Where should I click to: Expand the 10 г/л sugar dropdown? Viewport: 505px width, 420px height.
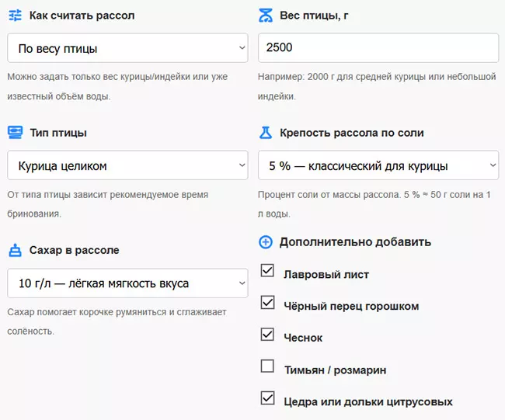point(127,283)
